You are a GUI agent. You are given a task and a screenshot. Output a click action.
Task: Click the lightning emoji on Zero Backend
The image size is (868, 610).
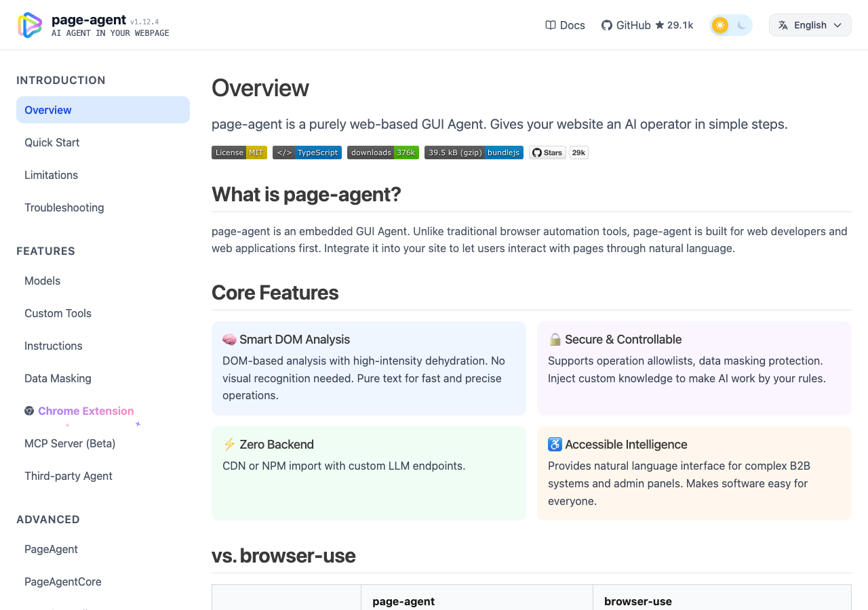[x=229, y=445]
